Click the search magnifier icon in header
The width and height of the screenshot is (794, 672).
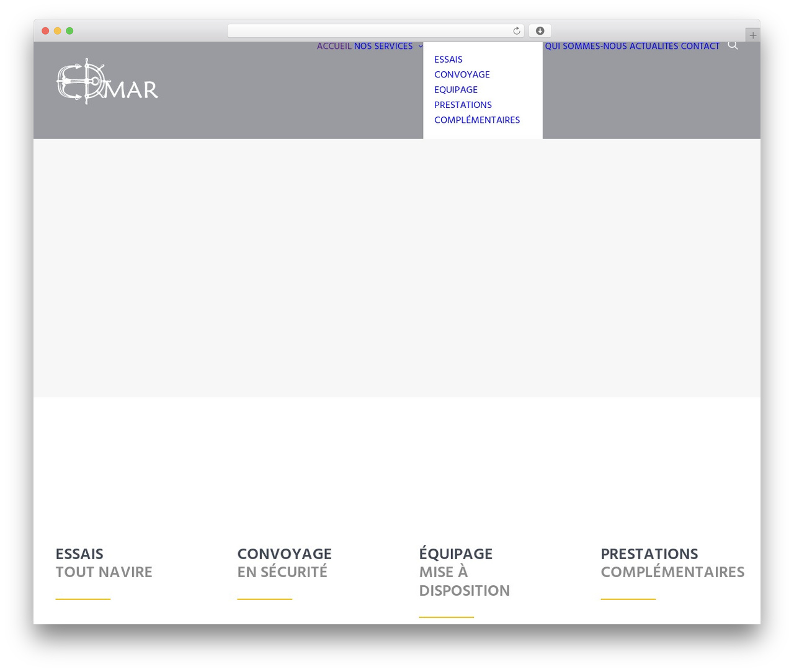[733, 45]
